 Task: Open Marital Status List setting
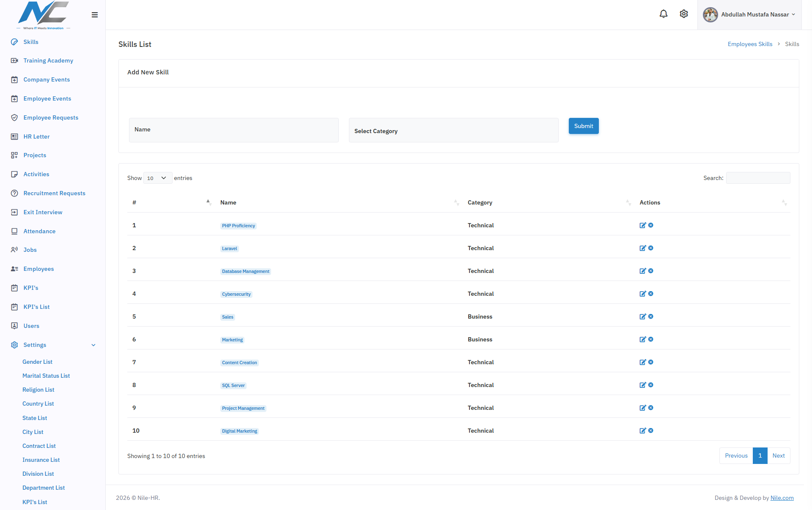(x=46, y=376)
